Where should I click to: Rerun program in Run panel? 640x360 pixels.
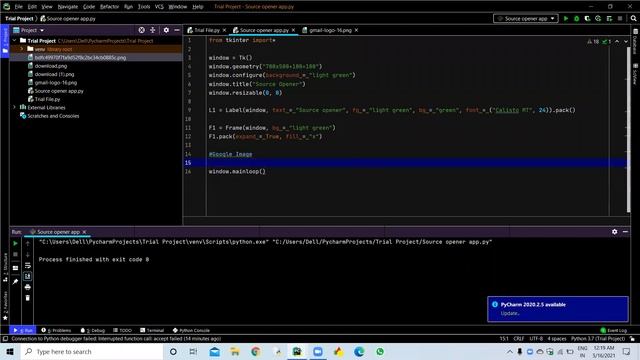(x=16, y=243)
